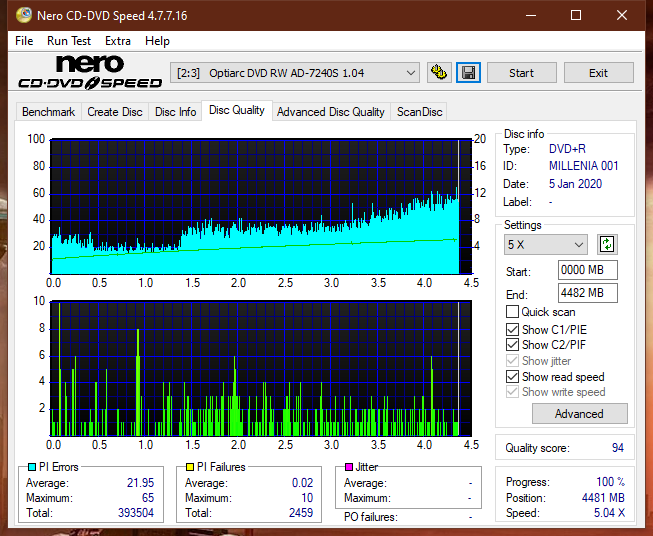
Task: Click the Start button
Action: [521, 73]
